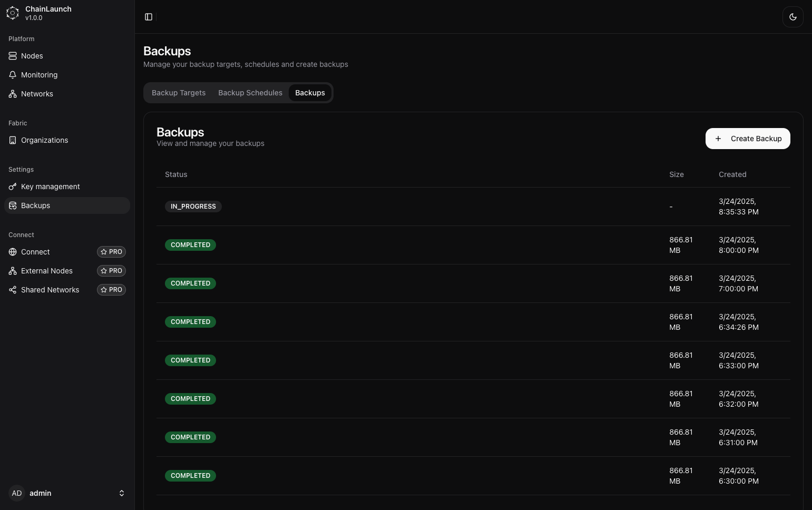Click the Nodes server icon in sidebar
The height and width of the screenshot is (510, 812).
13,56
